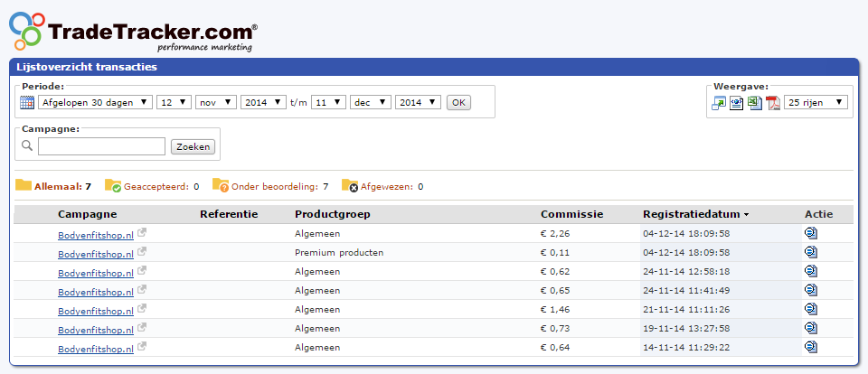View details of € 2,26 transaction
This screenshot has height=374, width=868.
point(811,233)
